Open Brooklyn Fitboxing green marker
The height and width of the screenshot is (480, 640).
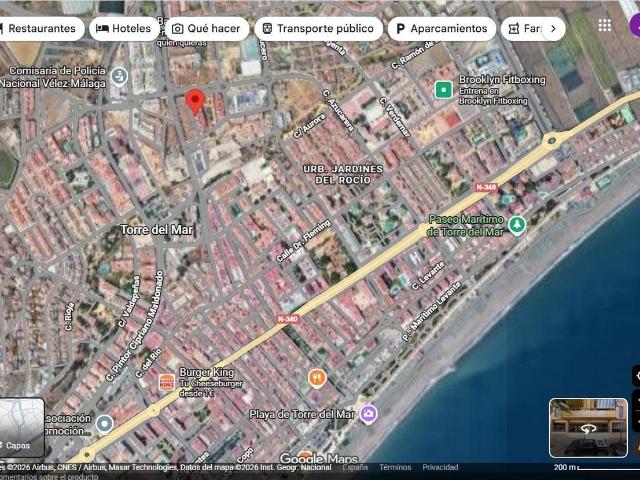[x=444, y=90]
